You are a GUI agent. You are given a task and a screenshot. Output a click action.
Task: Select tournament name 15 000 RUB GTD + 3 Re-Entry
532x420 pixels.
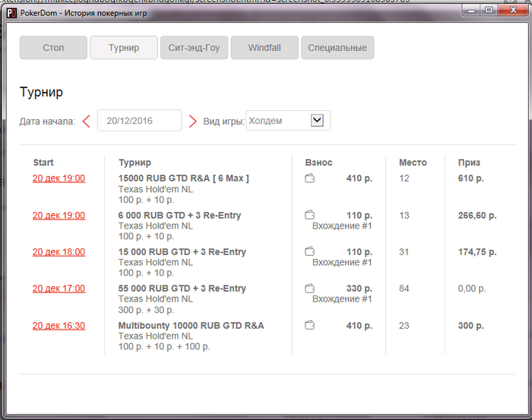coord(182,252)
